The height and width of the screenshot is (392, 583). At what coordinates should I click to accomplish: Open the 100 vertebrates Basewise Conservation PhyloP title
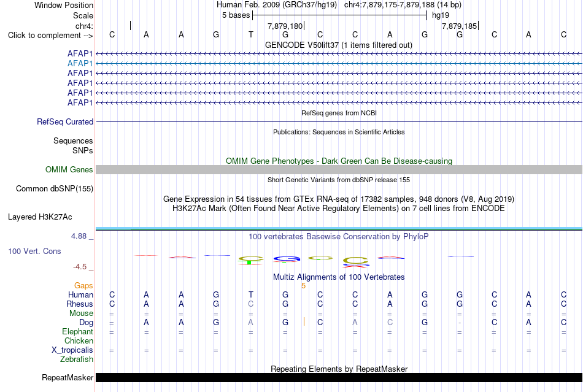[339, 237]
